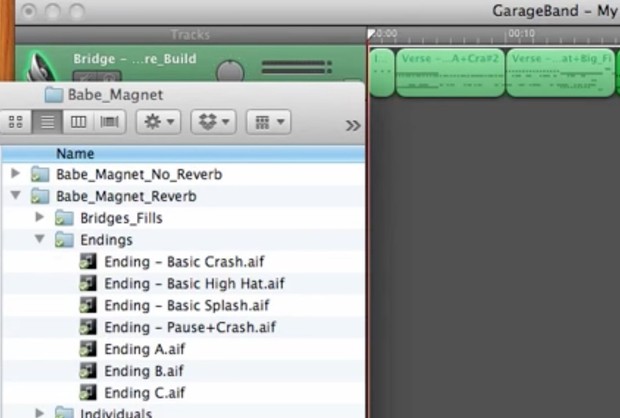Select the Babe_Magnet_Reverb folder icon
Screen dimensions: 620x418
point(40,196)
